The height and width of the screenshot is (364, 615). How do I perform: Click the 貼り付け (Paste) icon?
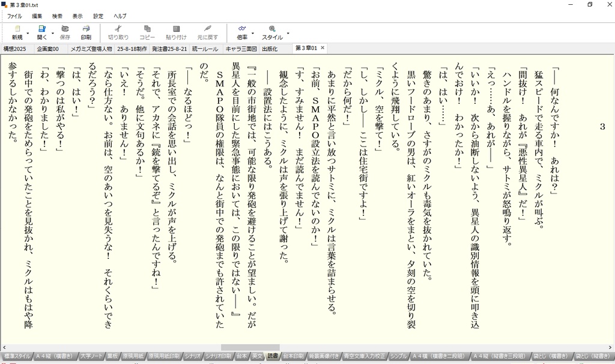176,29
